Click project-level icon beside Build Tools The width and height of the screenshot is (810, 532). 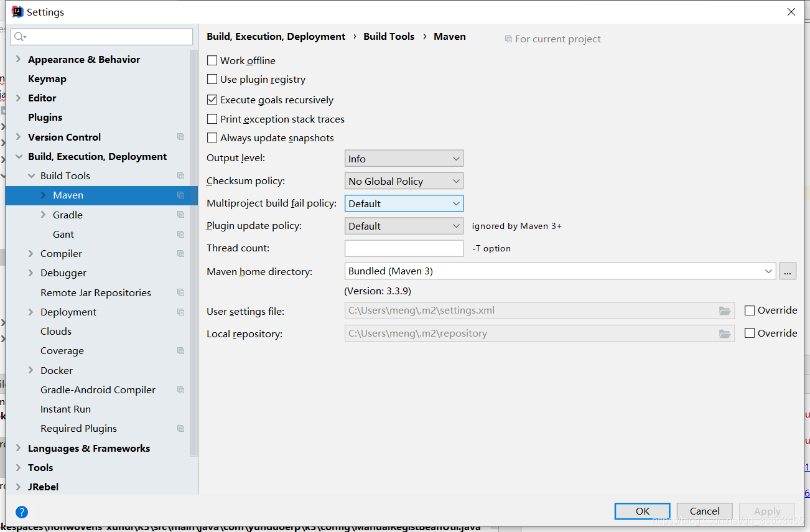180,175
